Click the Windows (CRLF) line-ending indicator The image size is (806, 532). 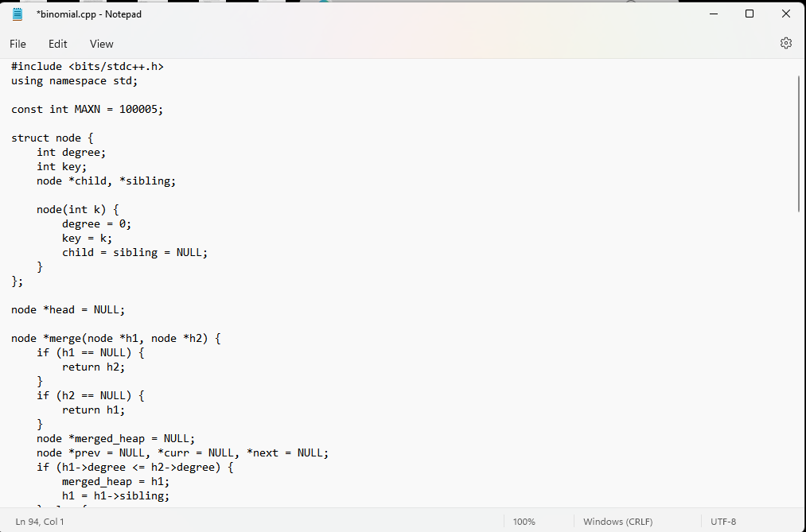tap(617, 521)
